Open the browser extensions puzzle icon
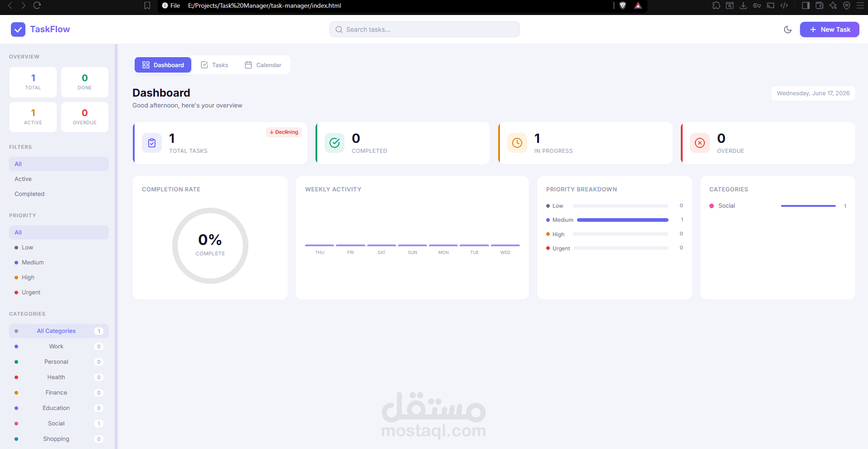Image resolution: width=868 pixels, height=449 pixels. click(716, 5)
